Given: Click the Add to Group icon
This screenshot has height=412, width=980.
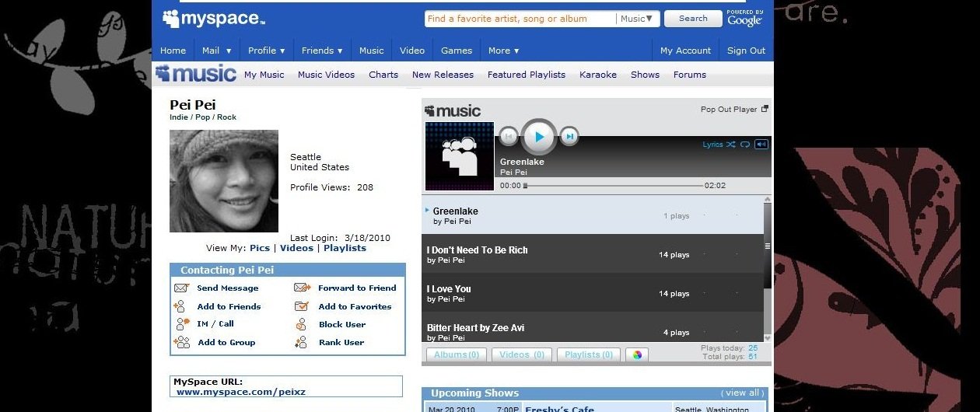Looking at the screenshot, I should (x=182, y=343).
